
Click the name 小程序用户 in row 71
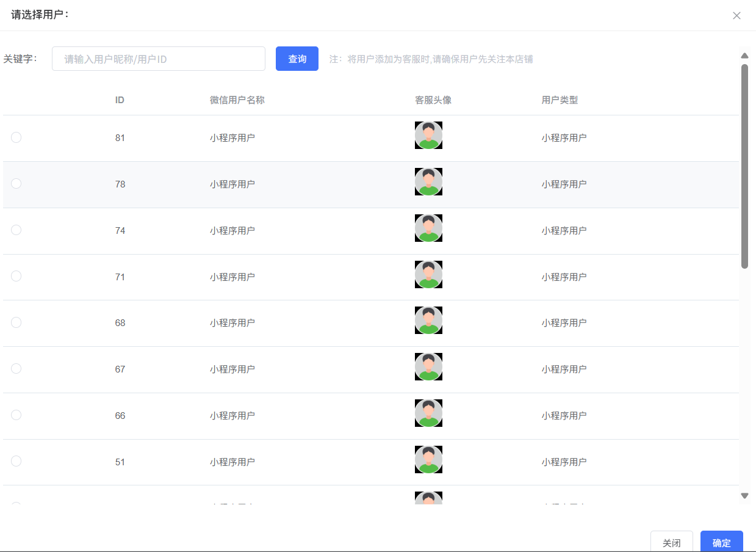(232, 277)
